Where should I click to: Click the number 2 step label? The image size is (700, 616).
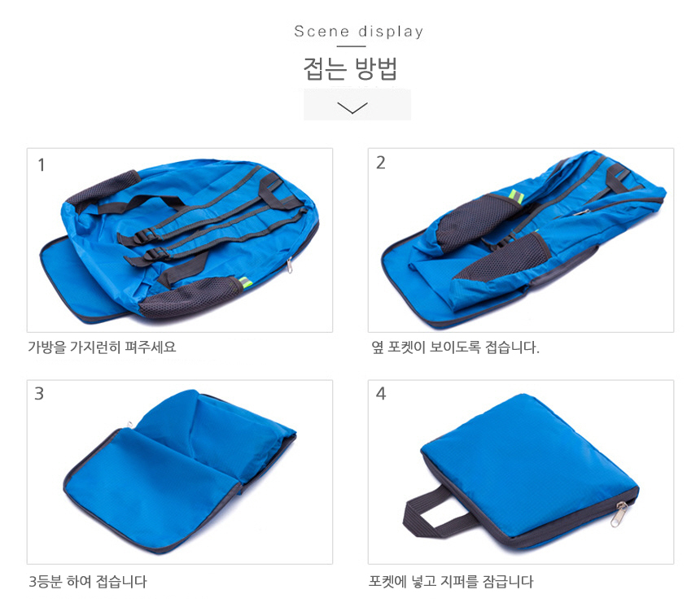click(380, 163)
